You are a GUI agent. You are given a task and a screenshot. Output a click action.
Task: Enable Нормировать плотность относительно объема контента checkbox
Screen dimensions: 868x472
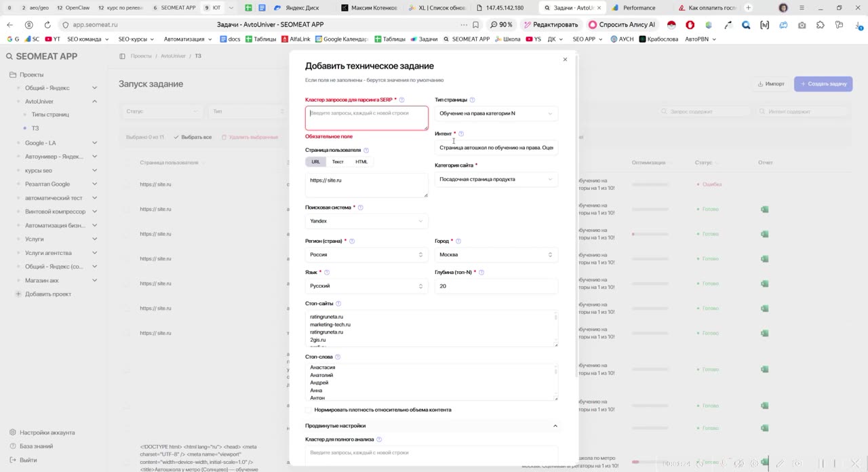coord(309,410)
